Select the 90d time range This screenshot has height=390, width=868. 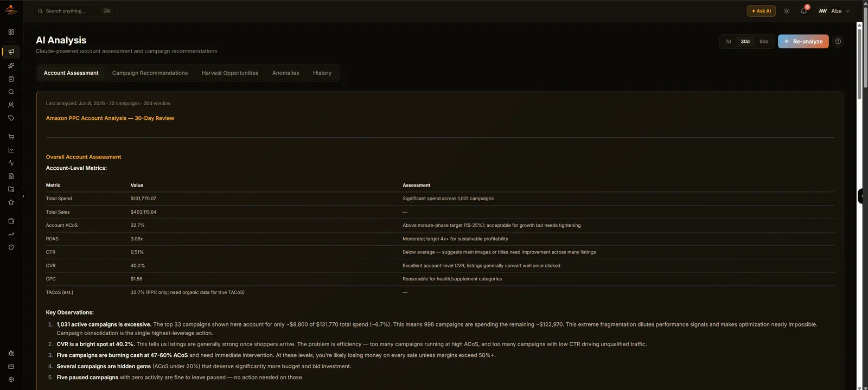(764, 41)
